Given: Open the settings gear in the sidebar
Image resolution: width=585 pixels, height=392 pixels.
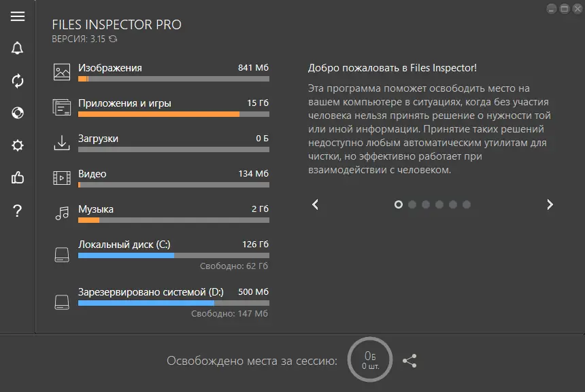Looking at the screenshot, I should click(x=17, y=145).
